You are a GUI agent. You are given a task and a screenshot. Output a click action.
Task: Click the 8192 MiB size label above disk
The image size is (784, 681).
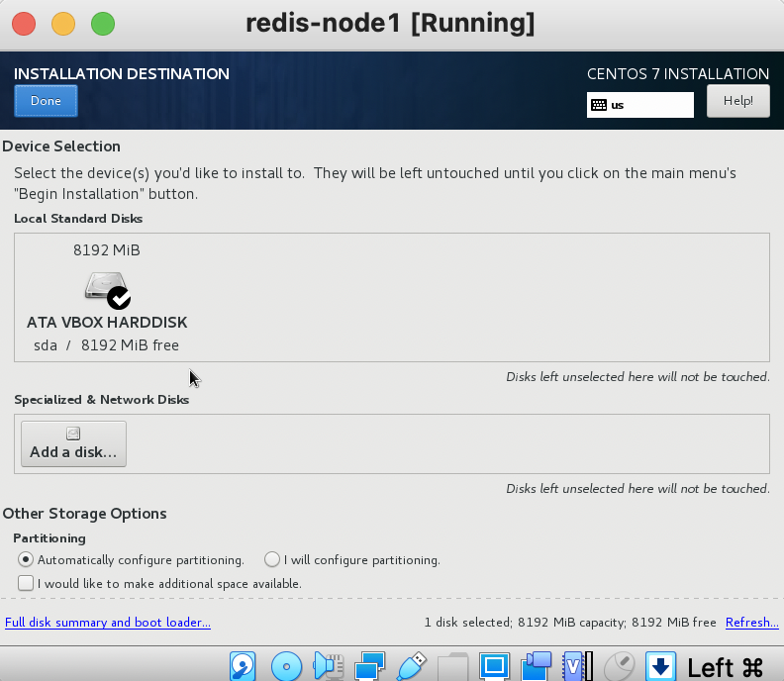click(107, 250)
